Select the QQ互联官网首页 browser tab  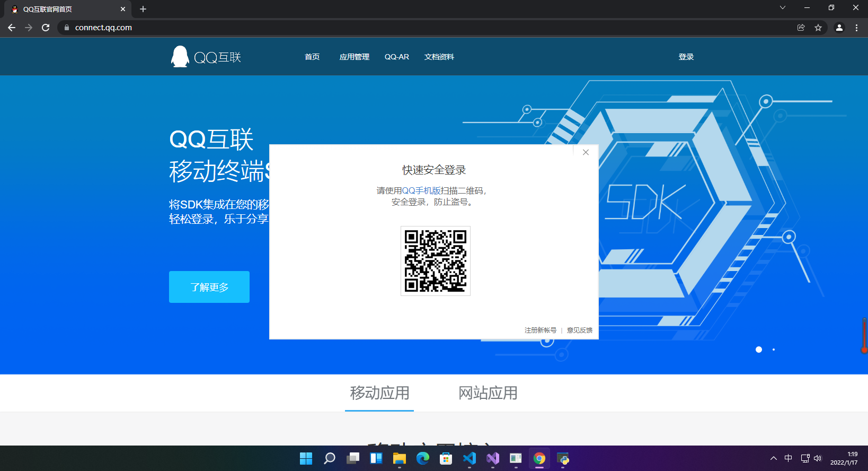(68, 9)
